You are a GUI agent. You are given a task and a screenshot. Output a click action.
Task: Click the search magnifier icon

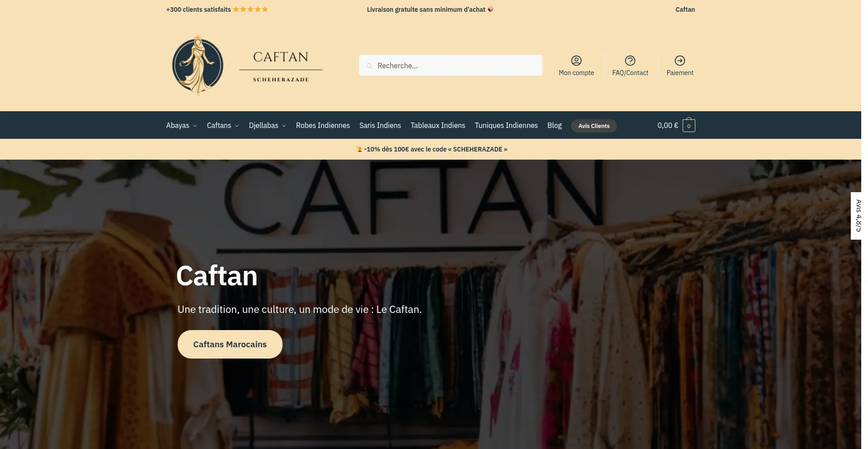click(x=369, y=66)
